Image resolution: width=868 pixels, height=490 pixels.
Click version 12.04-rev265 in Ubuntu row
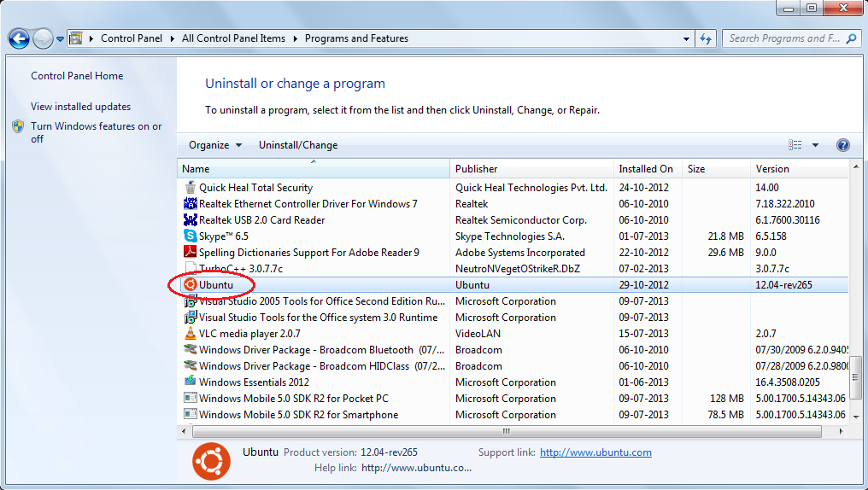click(783, 285)
